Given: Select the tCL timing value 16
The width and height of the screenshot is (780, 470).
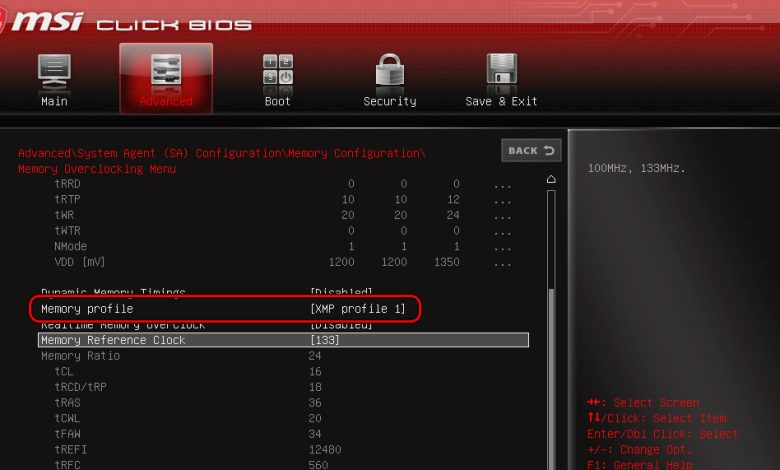Looking at the screenshot, I should coord(315,372).
